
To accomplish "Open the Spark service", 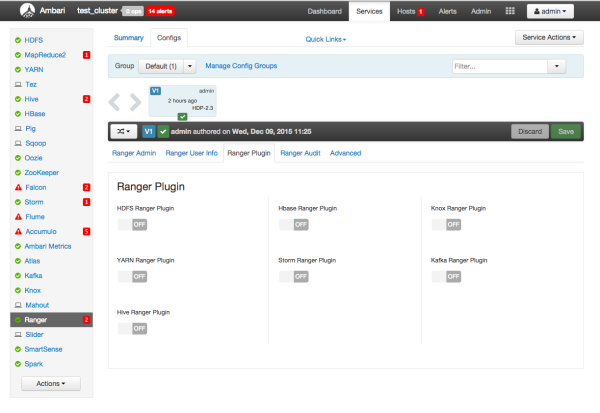I will click(34, 364).
